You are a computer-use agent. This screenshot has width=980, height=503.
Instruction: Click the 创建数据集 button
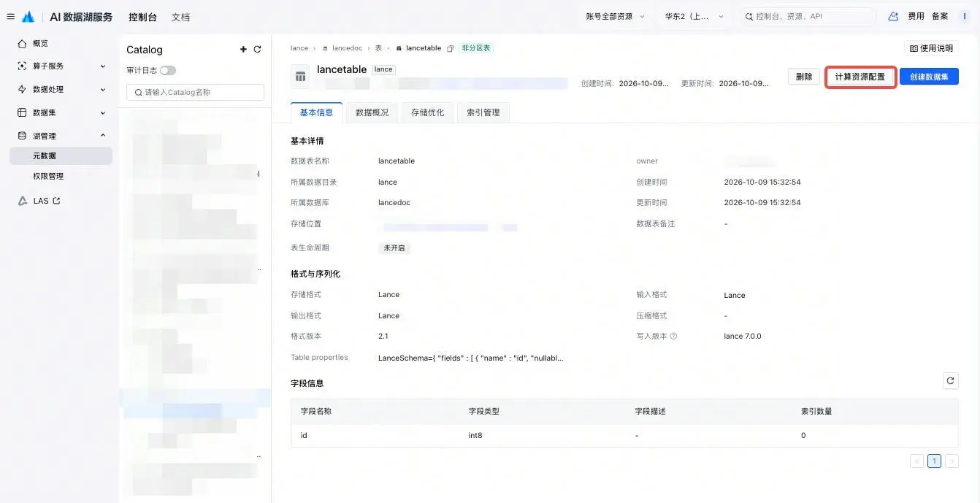[929, 77]
